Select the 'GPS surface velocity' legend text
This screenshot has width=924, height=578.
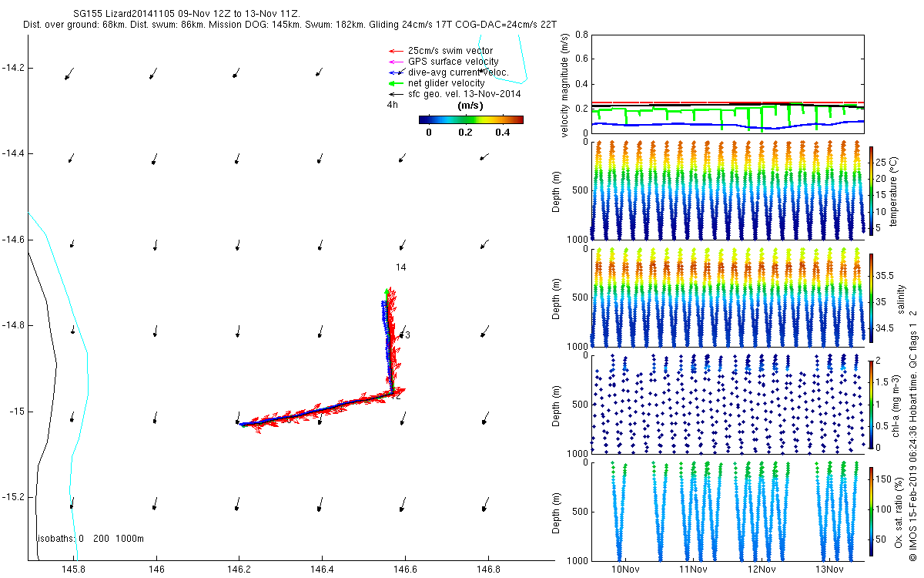point(454,62)
